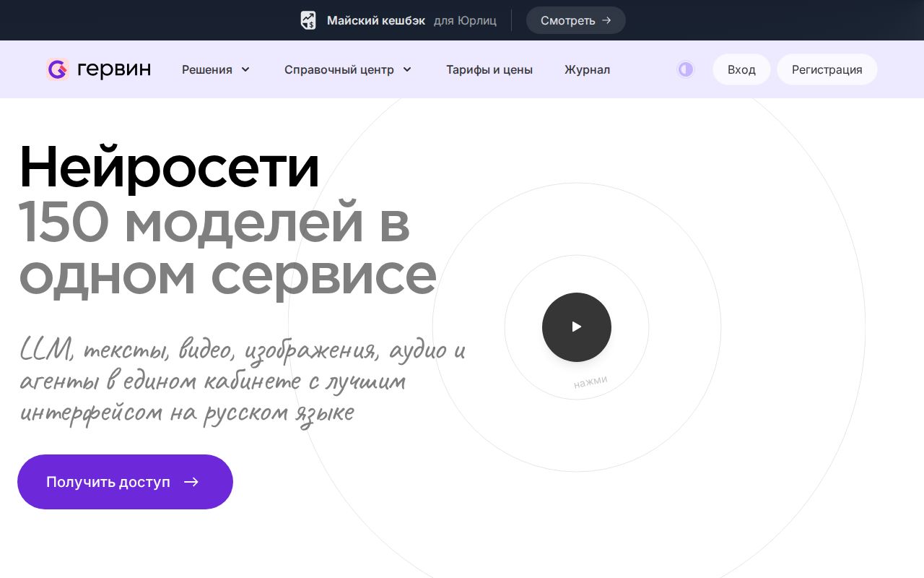Open the Журнал menu item
Viewport: 924px width, 578px height.
(x=587, y=69)
